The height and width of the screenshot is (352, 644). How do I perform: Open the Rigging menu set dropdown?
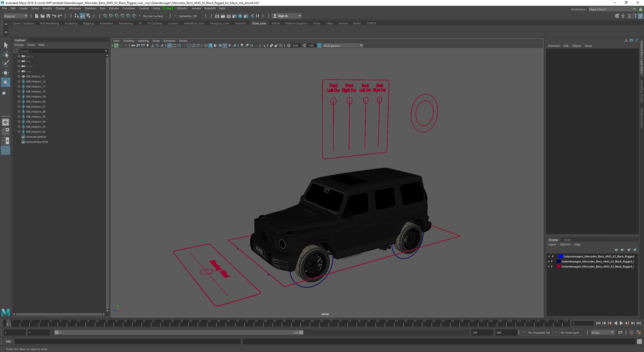coord(16,16)
